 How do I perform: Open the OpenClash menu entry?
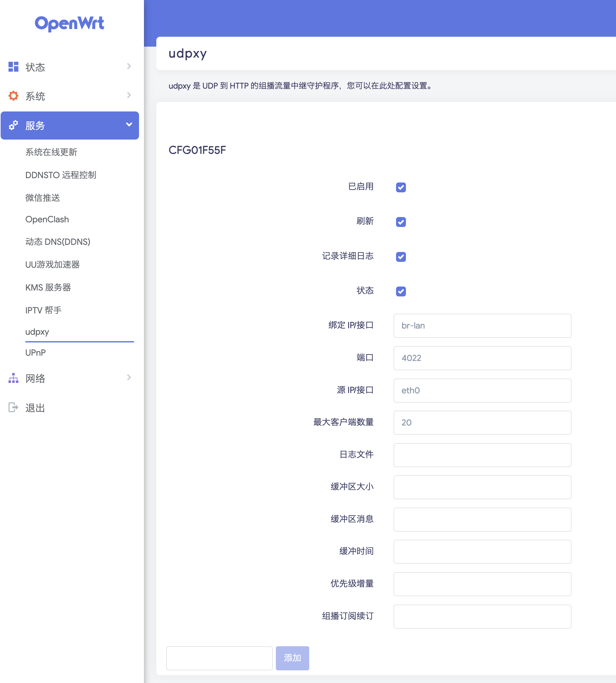click(x=47, y=219)
